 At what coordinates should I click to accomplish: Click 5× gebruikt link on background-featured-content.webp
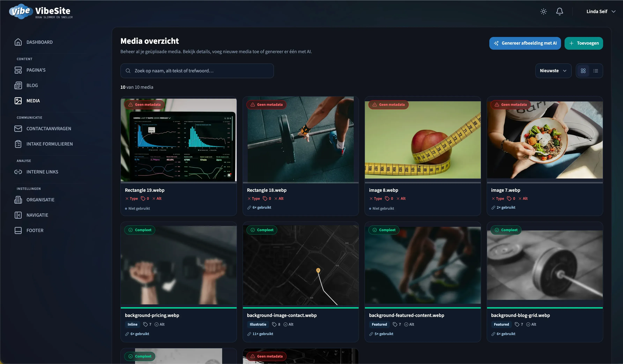pos(381,334)
